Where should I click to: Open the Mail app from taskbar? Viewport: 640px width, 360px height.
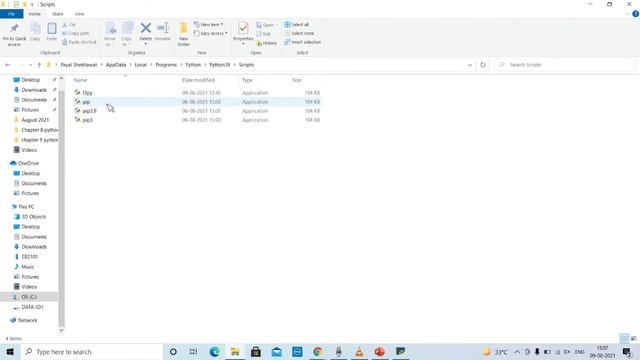click(x=276, y=351)
